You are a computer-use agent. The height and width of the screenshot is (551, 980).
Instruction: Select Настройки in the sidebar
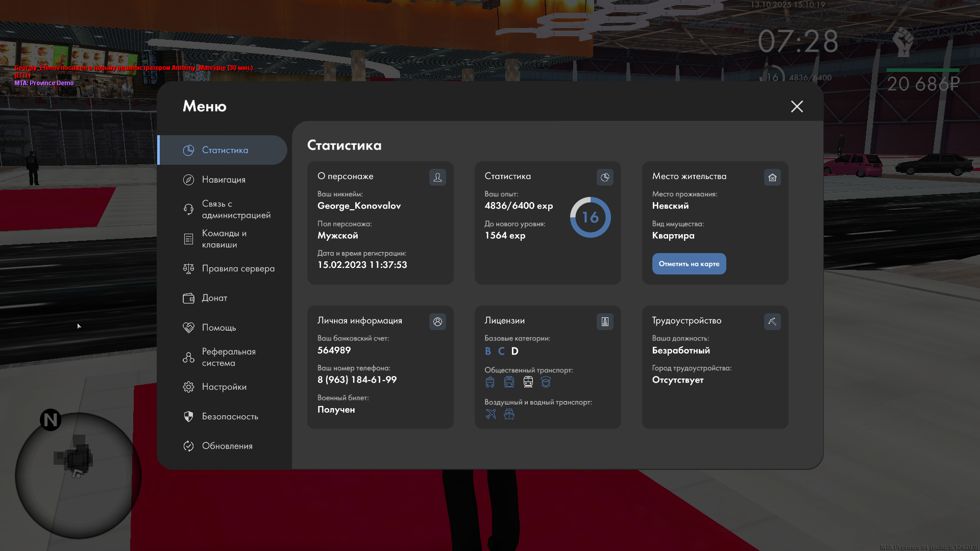point(224,387)
